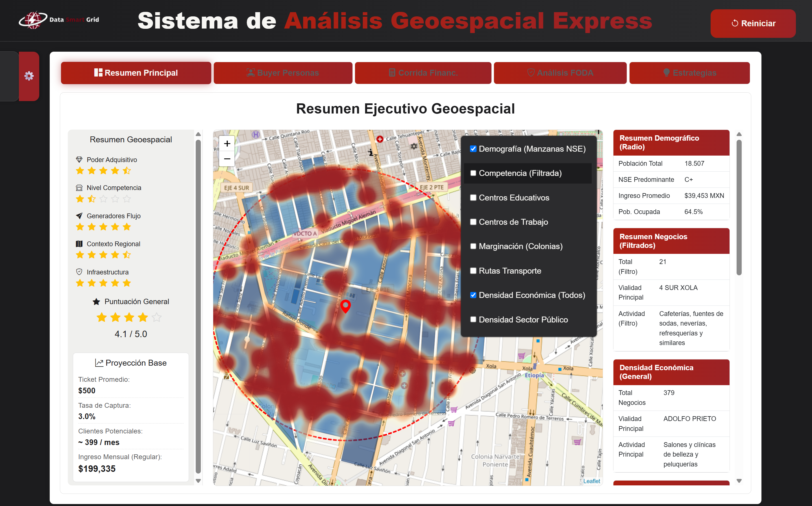
Task: Click the hospital H marker on the map
Action: [255, 134]
